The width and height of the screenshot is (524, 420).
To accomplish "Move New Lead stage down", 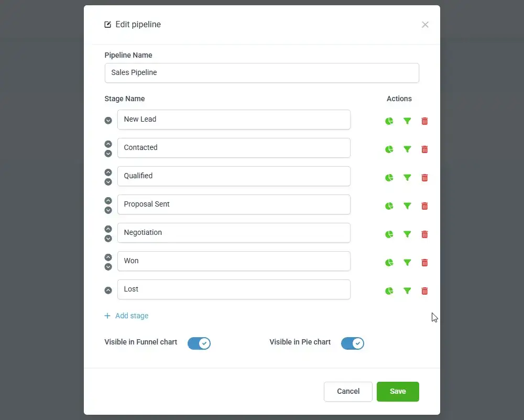I will tap(108, 121).
